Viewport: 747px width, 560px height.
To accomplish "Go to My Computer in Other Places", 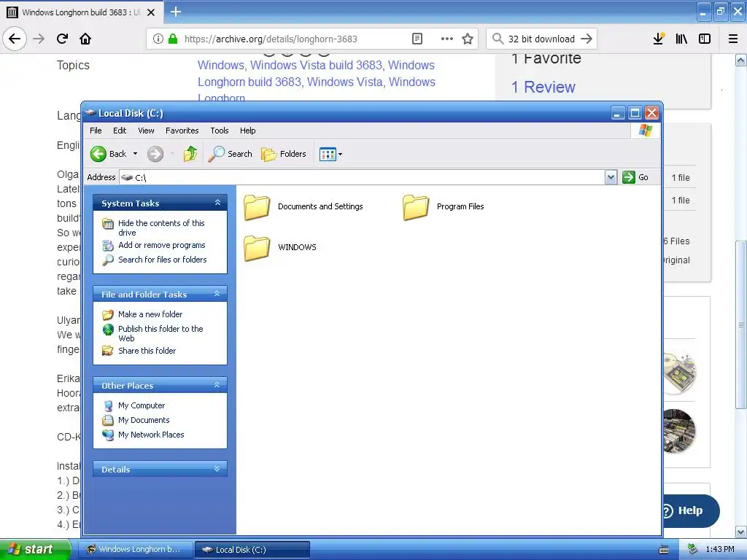I will tap(142, 405).
